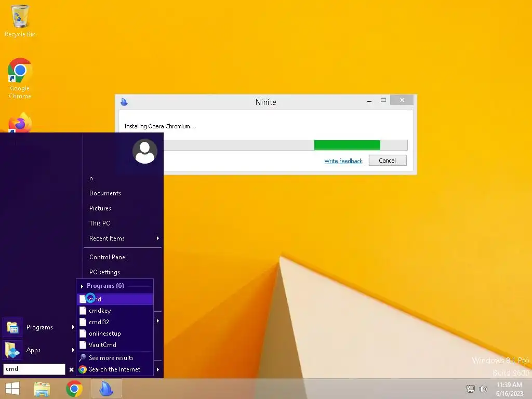
Task: Open the taskbar clock and date
Action: click(x=510, y=389)
